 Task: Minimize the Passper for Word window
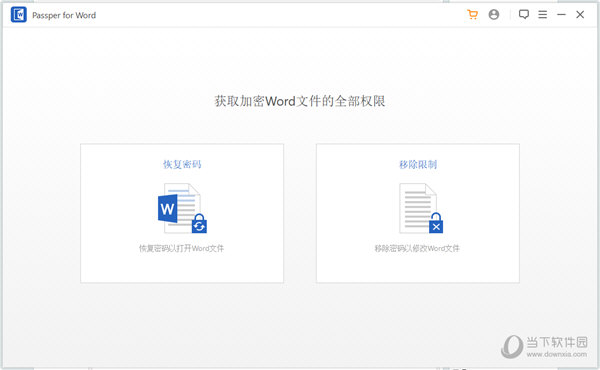click(561, 15)
